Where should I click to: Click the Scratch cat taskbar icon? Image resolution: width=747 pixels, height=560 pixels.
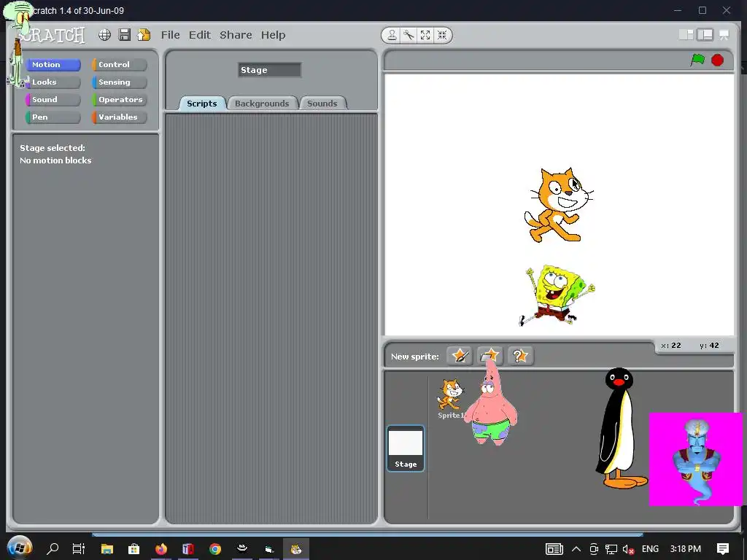coord(296,549)
